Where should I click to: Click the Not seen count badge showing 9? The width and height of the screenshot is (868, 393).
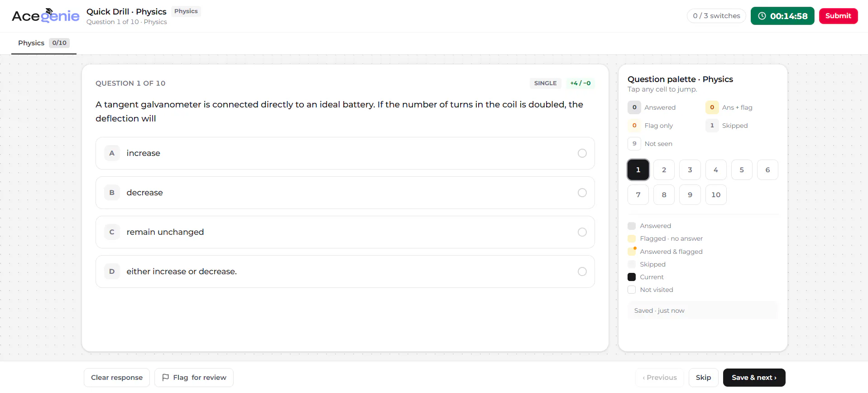(634, 144)
